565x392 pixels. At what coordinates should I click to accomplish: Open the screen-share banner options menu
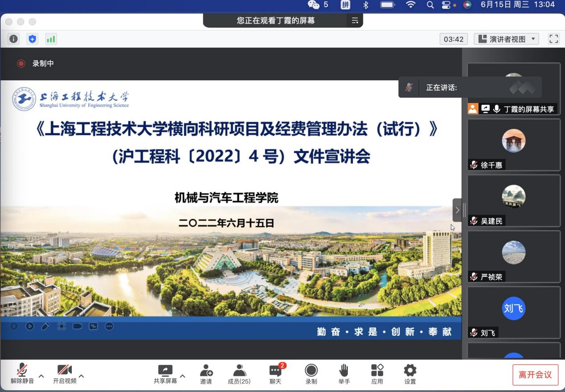355,21
